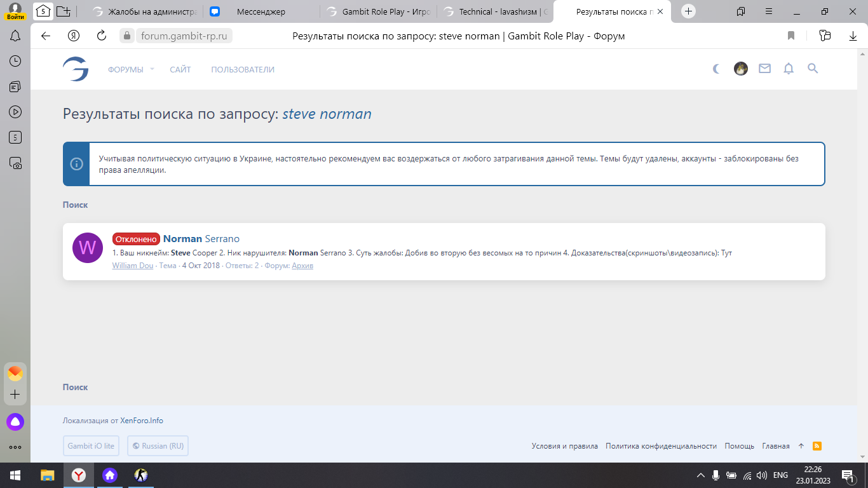The width and height of the screenshot is (868, 488).
Task: Click the W author avatar thumbnail
Action: pyautogui.click(x=88, y=248)
